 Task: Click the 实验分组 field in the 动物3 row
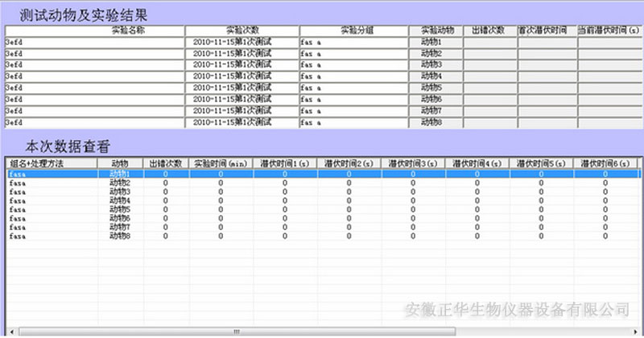click(x=354, y=65)
